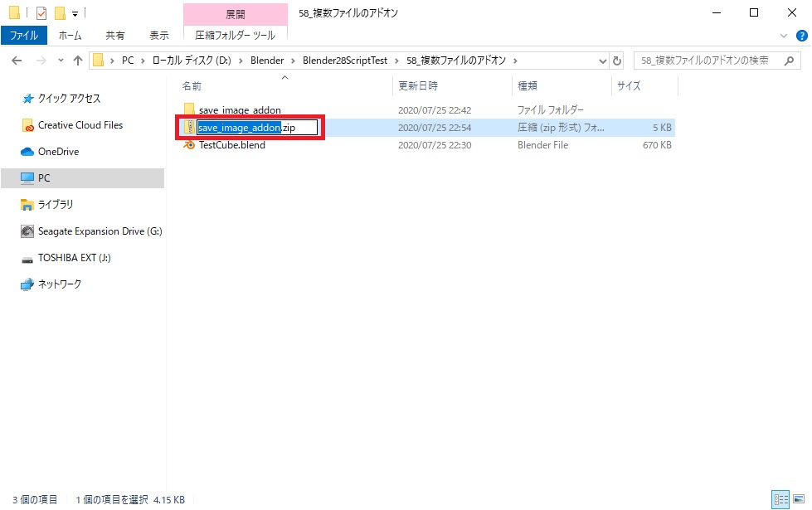This screenshot has height=510, width=812.
Task: Click the Blender icon of TestCube.blend
Action: point(190,145)
